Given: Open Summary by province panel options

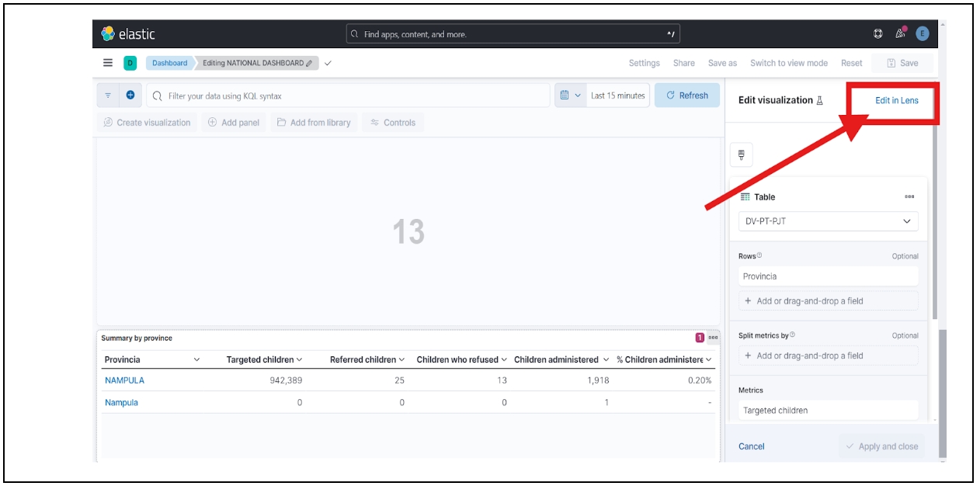Looking at the screenshot, I should [x=713, y=338].
